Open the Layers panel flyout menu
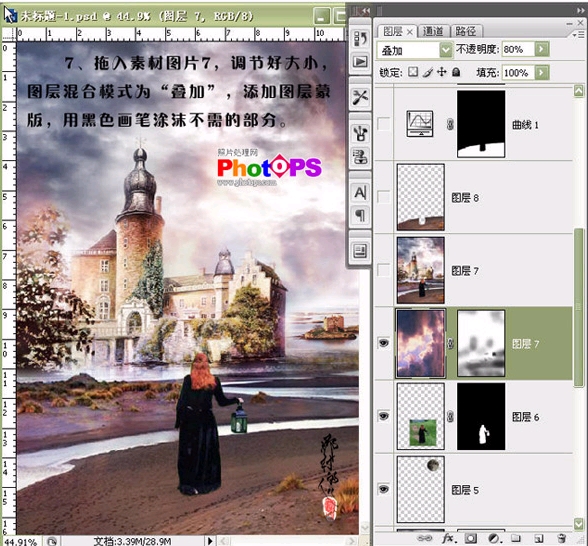The width and height of the screenshot is (588, 546). tap(579, 34)
